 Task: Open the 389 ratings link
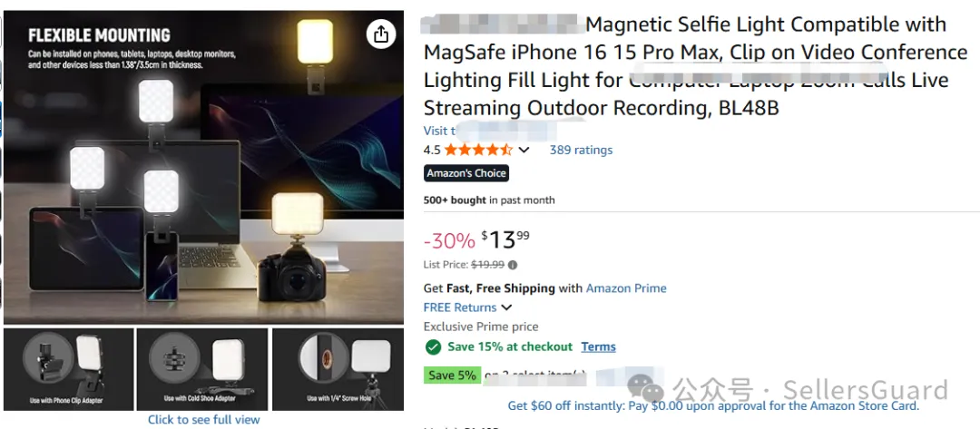click(581, 150)
